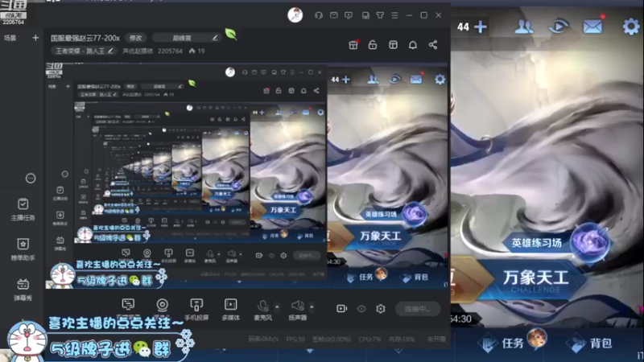
Task: Open the notification bell
Action: (x=413, y=45)
